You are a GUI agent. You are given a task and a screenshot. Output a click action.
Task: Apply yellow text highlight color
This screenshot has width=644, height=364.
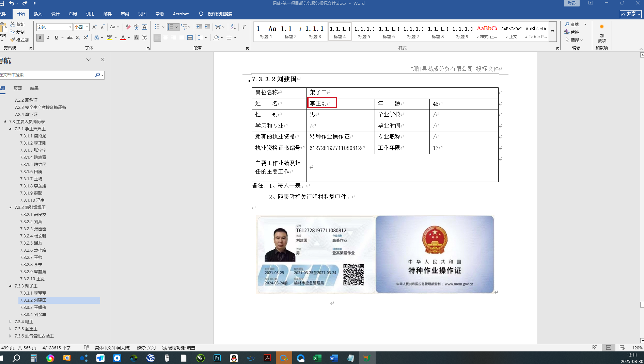(x=109, y=37)
